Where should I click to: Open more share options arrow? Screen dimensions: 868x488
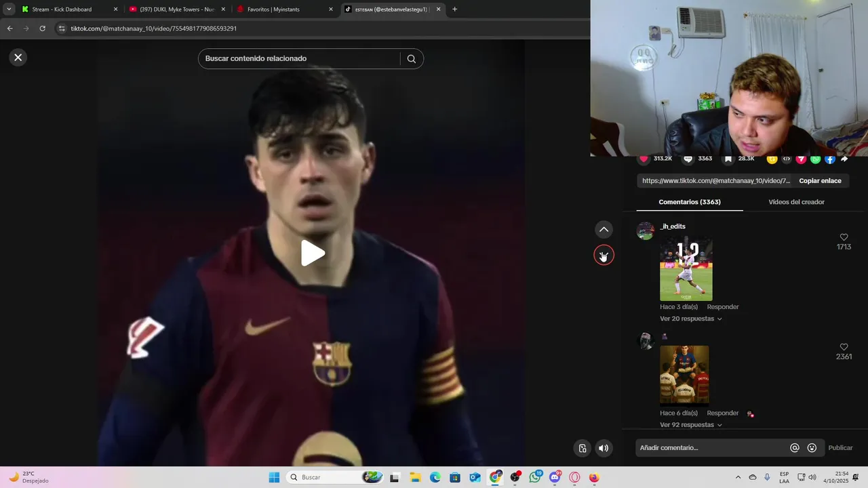point(844,159)
